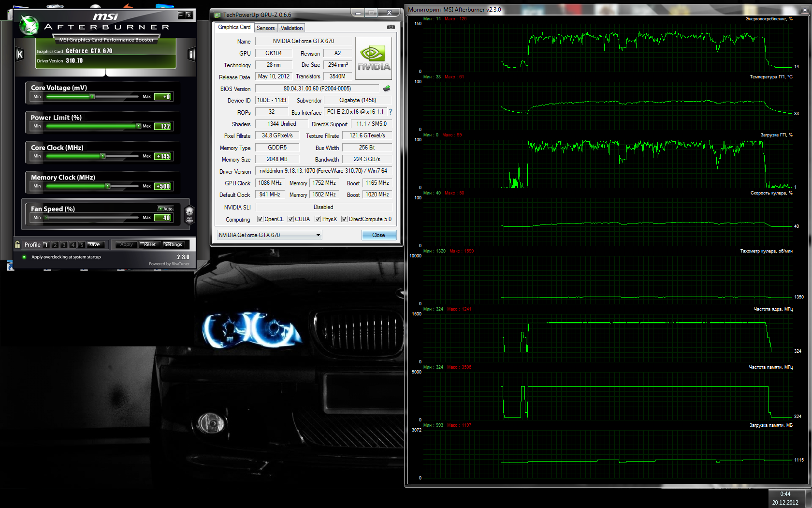812x508 pixels.
Task: Toggle the fan Auto button
Action: (166, 209)
